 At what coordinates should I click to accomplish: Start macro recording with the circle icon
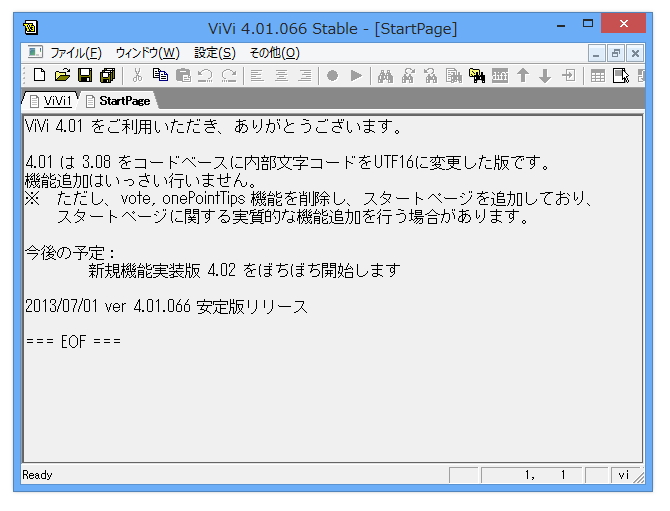[x=332, y=76]
